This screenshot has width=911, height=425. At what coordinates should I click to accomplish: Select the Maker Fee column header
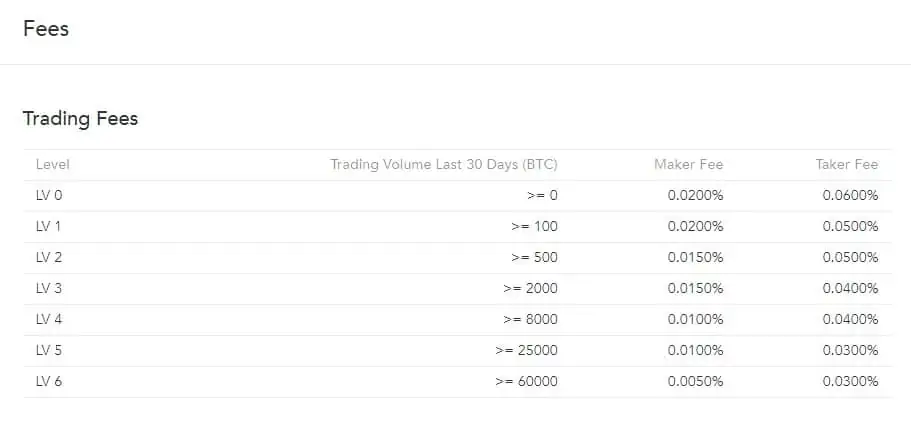(688, 164)
